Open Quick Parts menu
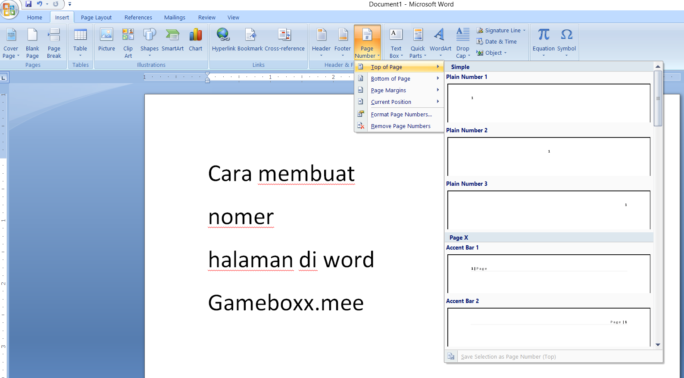 [x=417, y=43]
